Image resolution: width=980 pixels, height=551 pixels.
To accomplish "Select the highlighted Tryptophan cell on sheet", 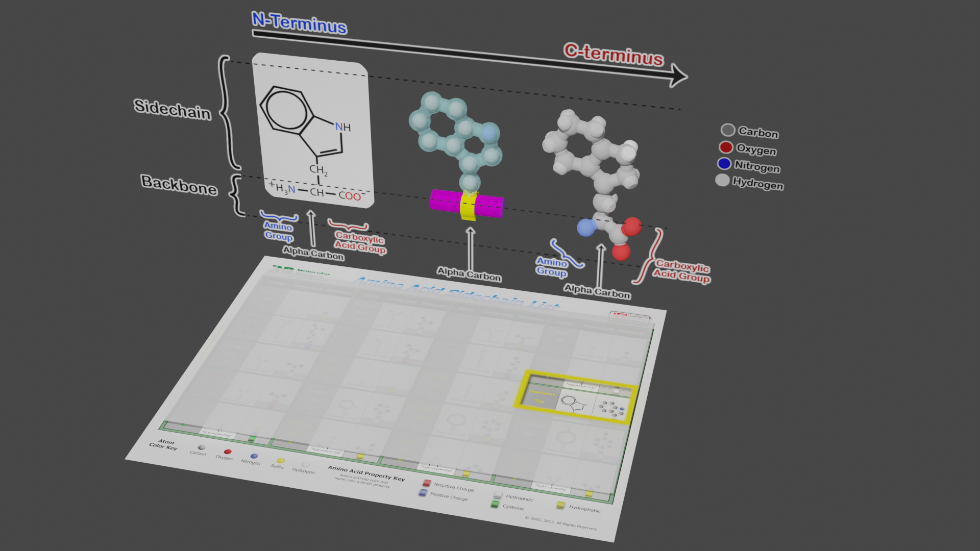I will (x=576, y=398).
